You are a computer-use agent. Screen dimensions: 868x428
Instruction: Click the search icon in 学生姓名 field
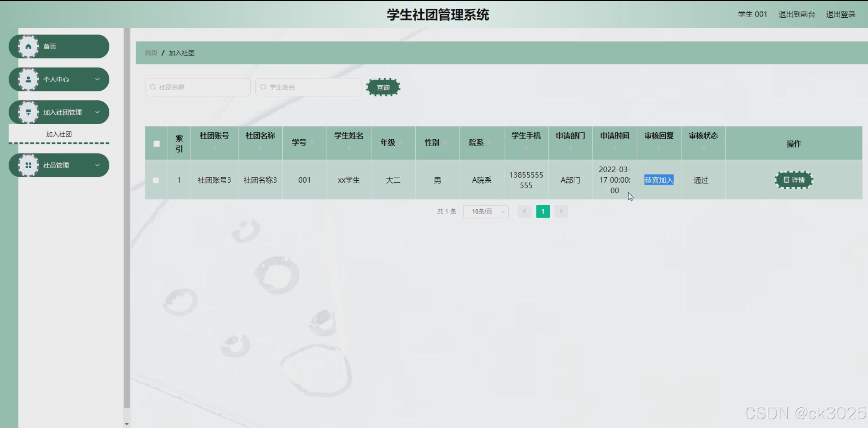pos(263,87)
